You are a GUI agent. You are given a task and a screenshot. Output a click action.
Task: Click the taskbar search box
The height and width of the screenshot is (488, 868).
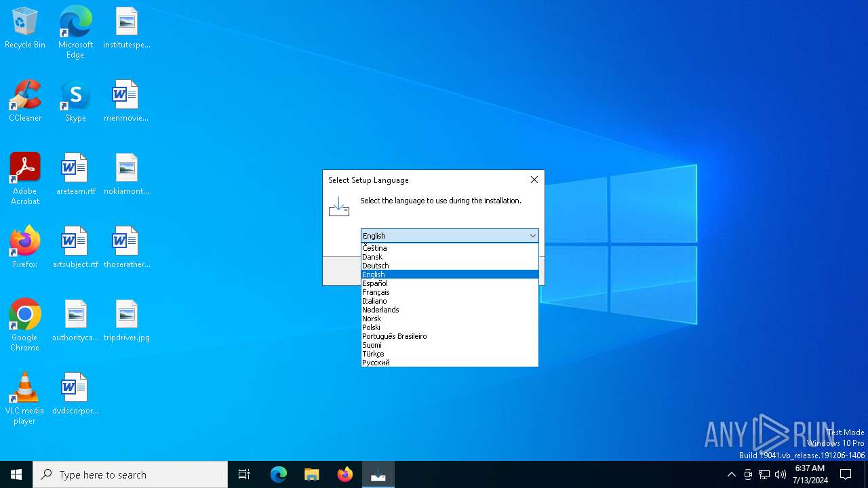(130, 474)
